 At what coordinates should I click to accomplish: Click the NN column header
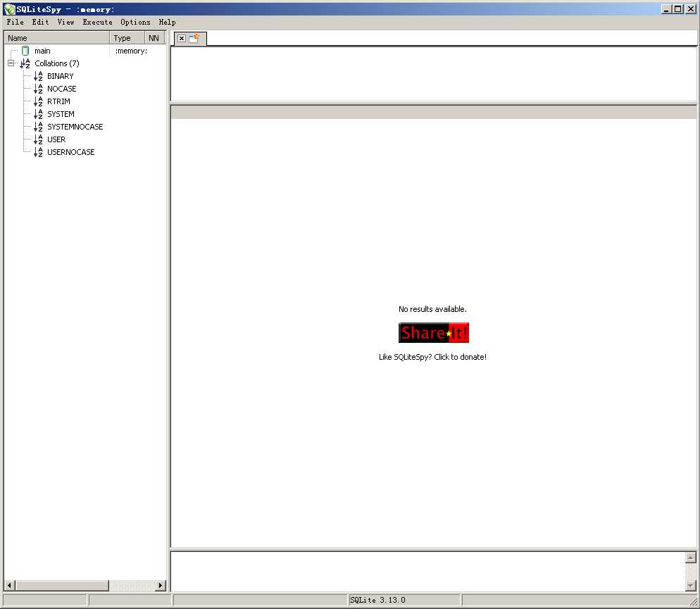[154, 38]
